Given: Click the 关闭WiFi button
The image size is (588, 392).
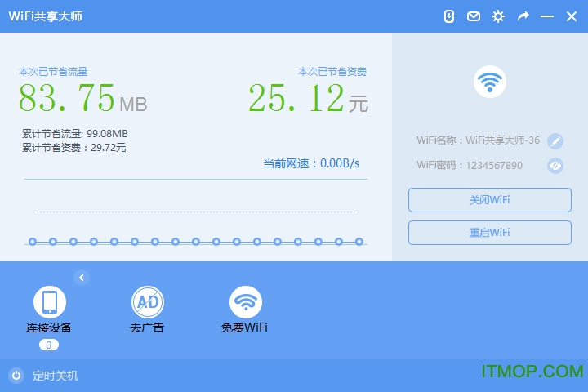Looking at the screenshot, I should (x=490, y=200).
